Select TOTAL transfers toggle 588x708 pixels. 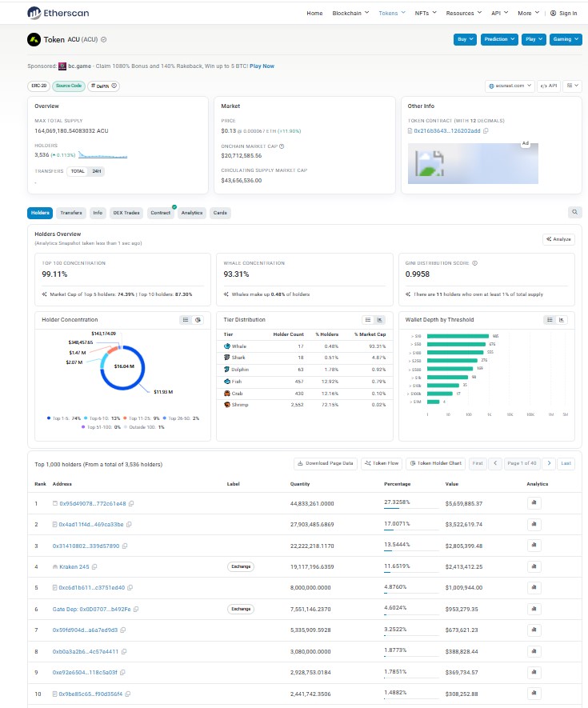[78, 171]
